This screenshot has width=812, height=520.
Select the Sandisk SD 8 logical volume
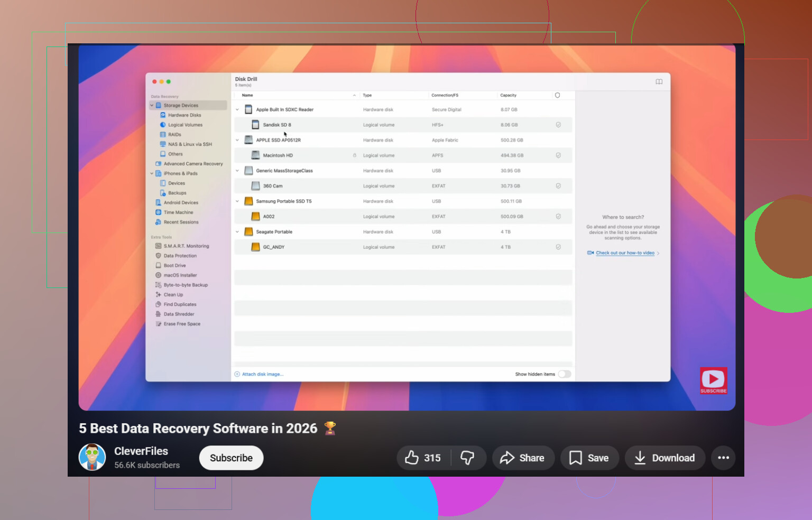pos(403,125)
